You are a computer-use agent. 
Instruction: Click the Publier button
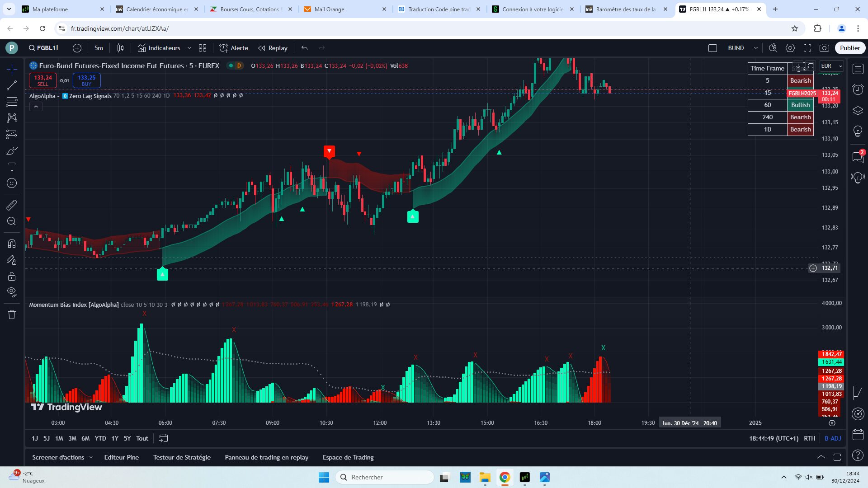pyautogui.click(x=849, y=48)
